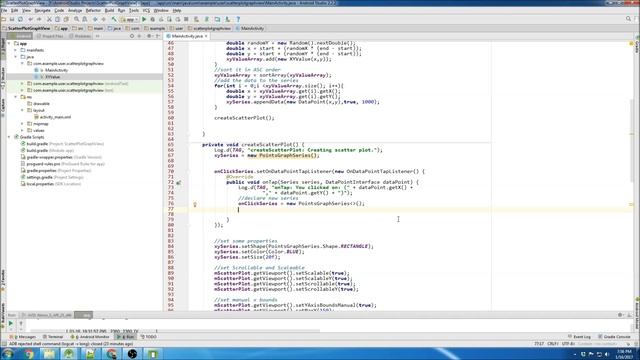Open the VCS menu
This screenshot has width=640, height=360.
146,10
